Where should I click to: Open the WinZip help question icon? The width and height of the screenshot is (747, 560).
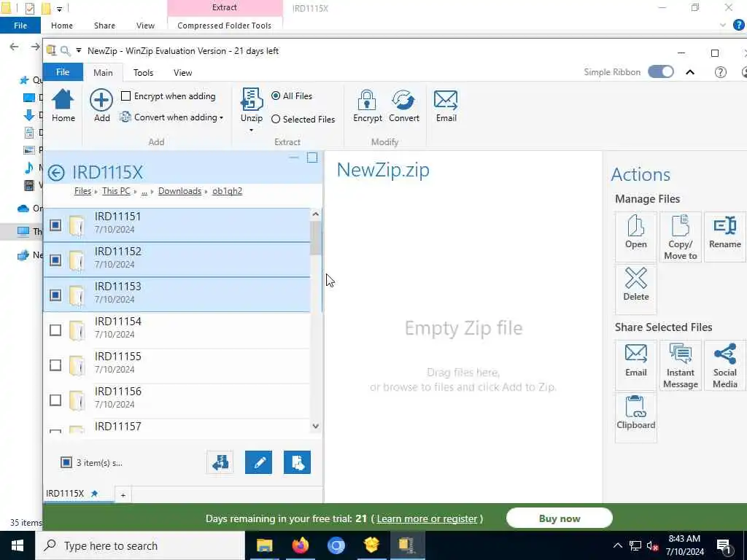(720, 72)
